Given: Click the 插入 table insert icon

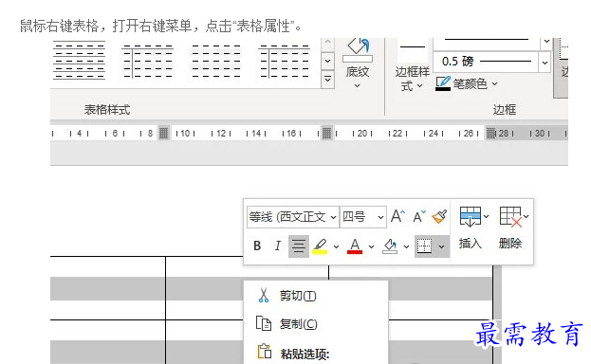Looking at the screenshot, I should [x=471, y=217].
